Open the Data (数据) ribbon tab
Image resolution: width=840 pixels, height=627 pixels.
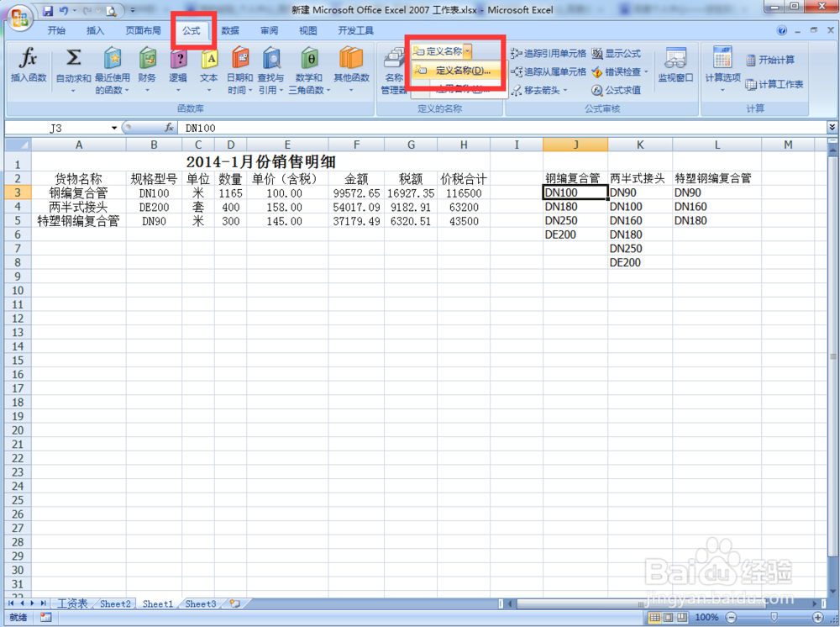pyautogui.click(x=230, y=30)
